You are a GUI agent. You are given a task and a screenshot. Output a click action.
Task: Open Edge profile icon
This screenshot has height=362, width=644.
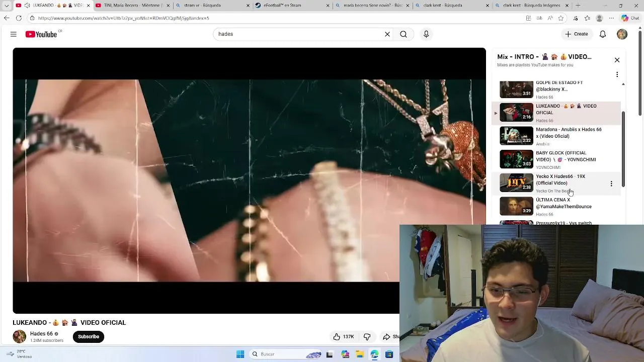pos(599,18)
